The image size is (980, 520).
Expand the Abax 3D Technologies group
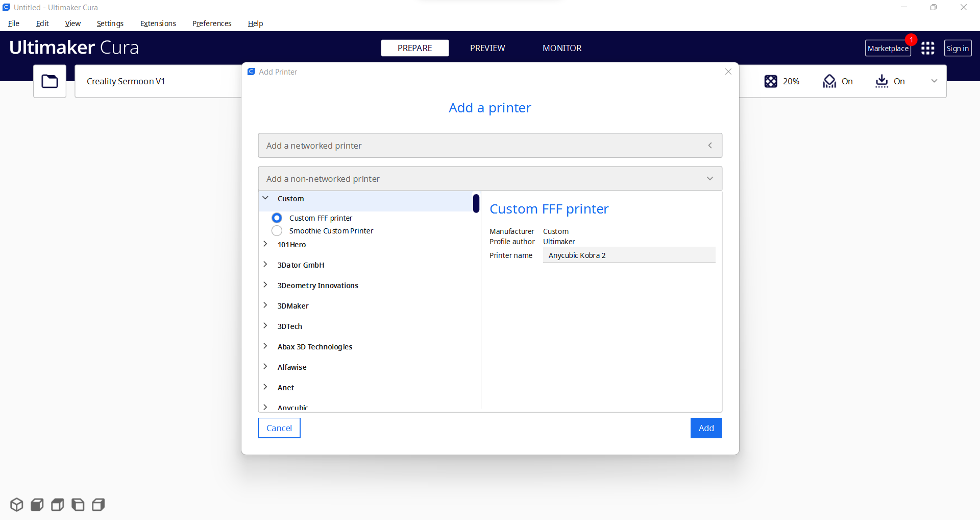click(x=265, y=346)
